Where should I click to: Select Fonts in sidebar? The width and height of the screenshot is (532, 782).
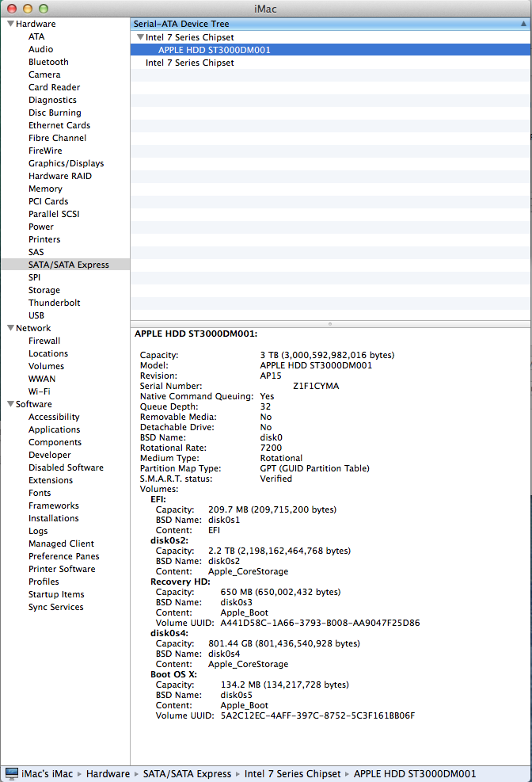click(x=40, y=493)
